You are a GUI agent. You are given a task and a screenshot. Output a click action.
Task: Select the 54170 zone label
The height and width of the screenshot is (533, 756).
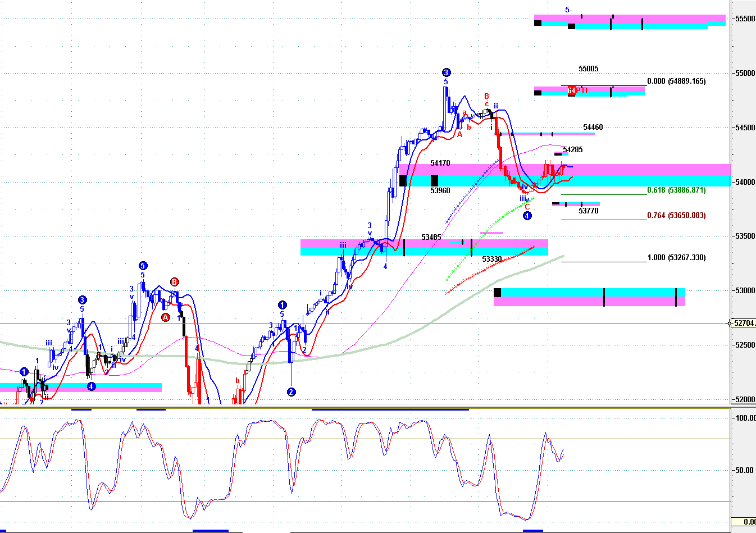pyautogui.click(x=440, y=163)
